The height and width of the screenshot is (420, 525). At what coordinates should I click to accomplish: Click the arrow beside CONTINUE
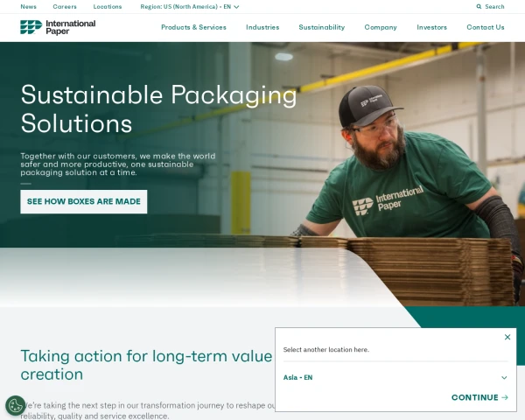click(x=505, y=397)
